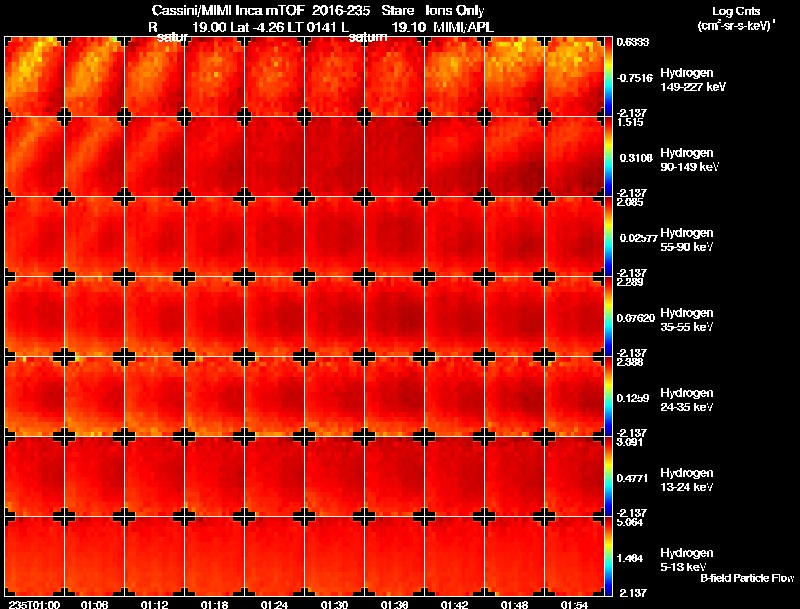This screenshot has height=609, width=800.
Task: Click the 'MIMI/APL' header text
Action: [x=463, y=27]
